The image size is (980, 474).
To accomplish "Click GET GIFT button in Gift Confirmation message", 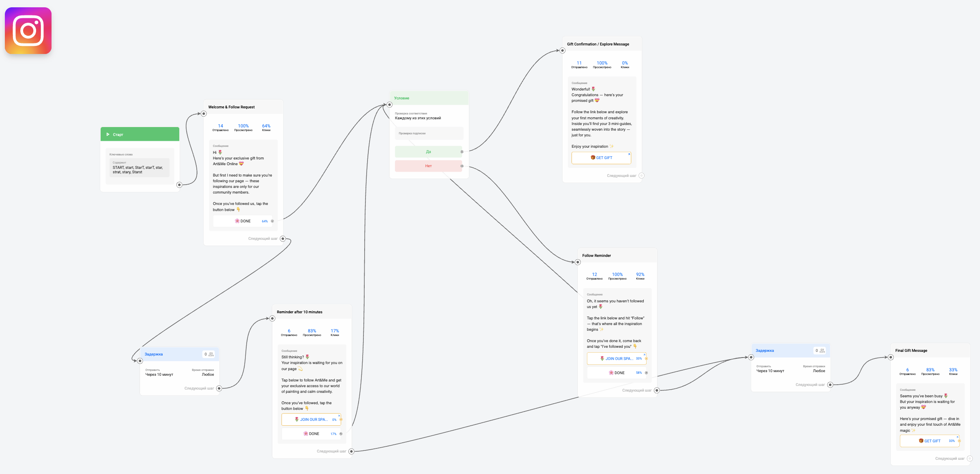I will tap(601, 158).
